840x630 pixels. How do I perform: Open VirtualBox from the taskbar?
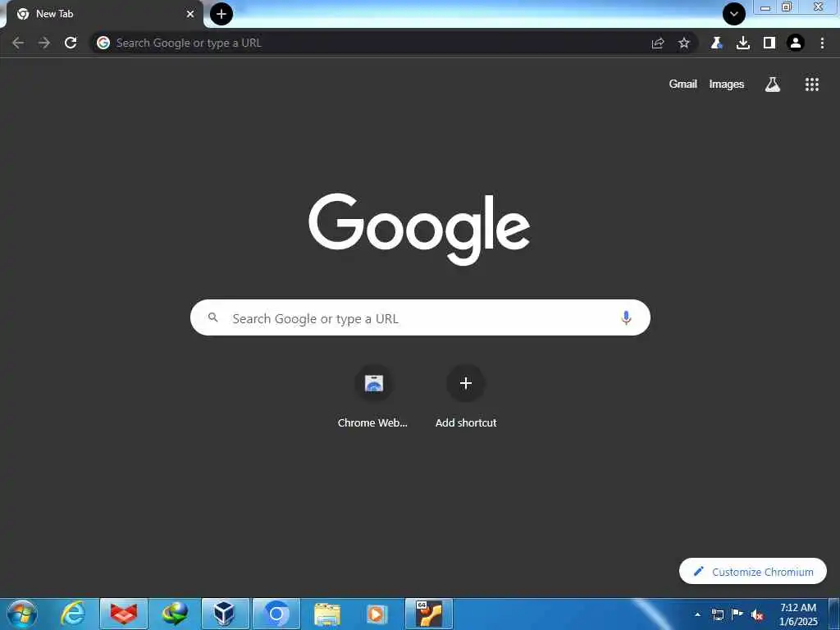pyautogui.click(x=226, y=614)
